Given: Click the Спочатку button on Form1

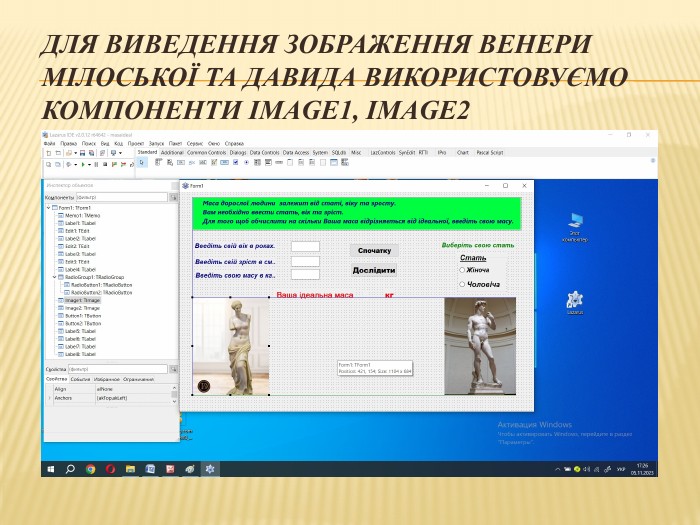Looking at the screenshot, I should (x=374, y=250).
